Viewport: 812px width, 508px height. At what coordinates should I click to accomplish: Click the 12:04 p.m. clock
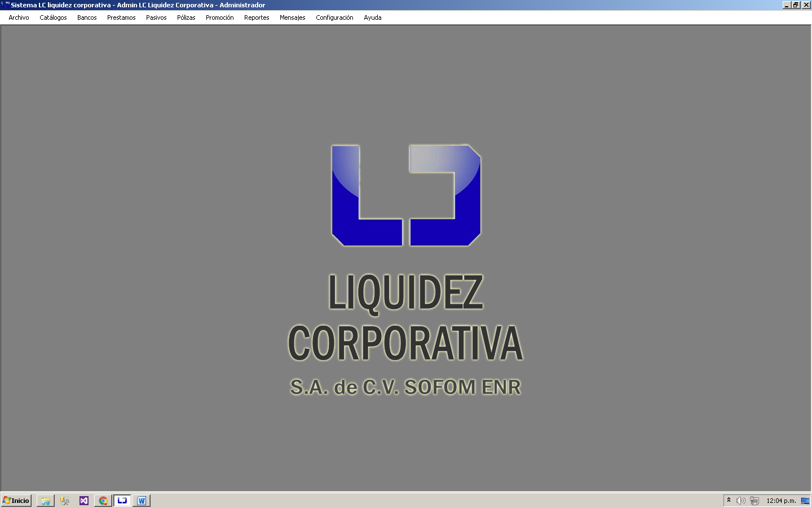pyautogui.click(x=781, y=501)
